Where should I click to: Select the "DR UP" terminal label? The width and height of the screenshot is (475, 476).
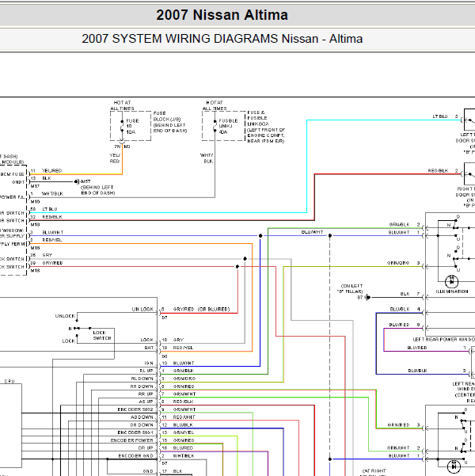point(146,448)
